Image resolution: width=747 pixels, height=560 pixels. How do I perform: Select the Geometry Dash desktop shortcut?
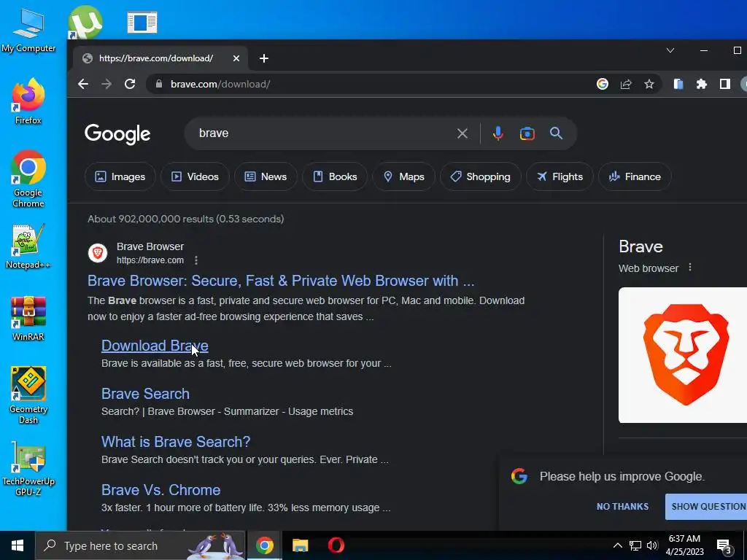point(28,394)
